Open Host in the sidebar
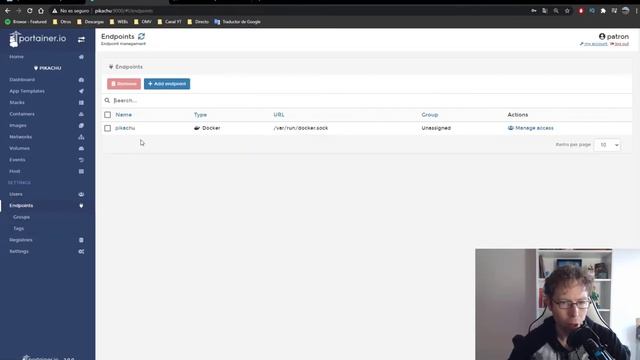 15,171
